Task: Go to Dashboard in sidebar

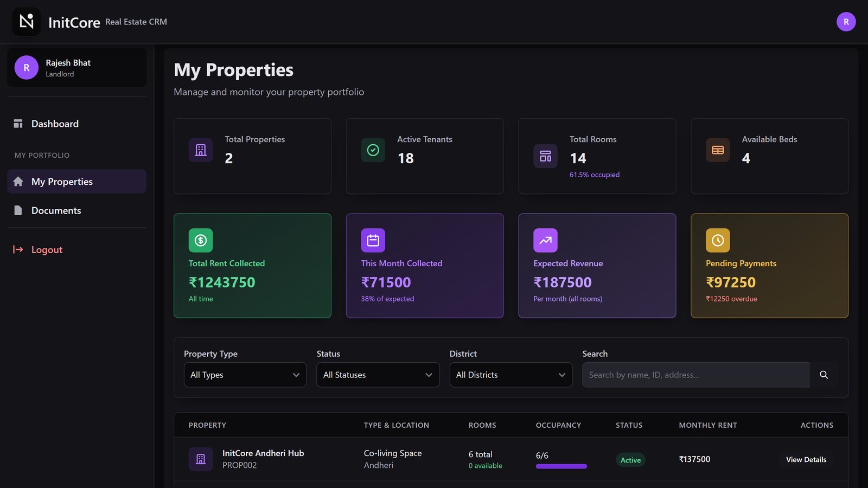Action: pyautogui.click(x=77, y=124)
